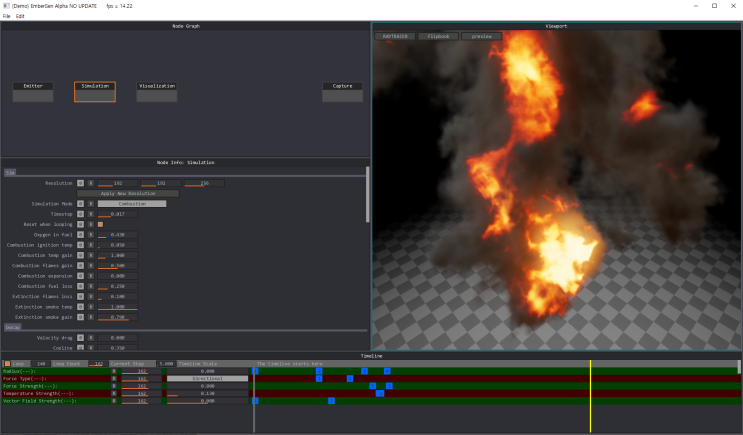Click the R reset icon beside Timestep
This screenshot has width=743, height=435.
pos(91,214)
